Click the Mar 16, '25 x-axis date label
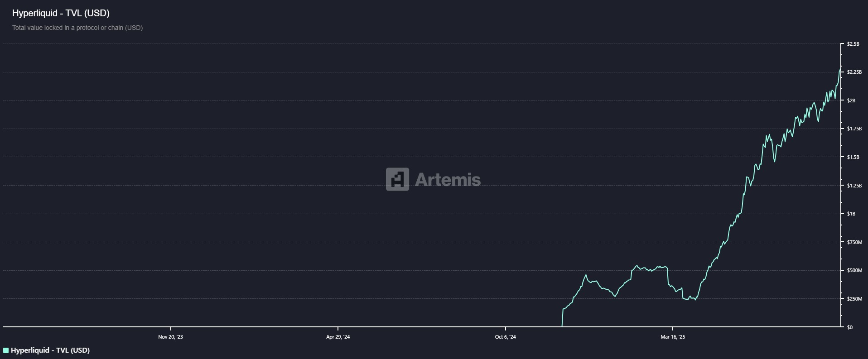The height and width of the screenshot is (359, 868). point(673,337)
